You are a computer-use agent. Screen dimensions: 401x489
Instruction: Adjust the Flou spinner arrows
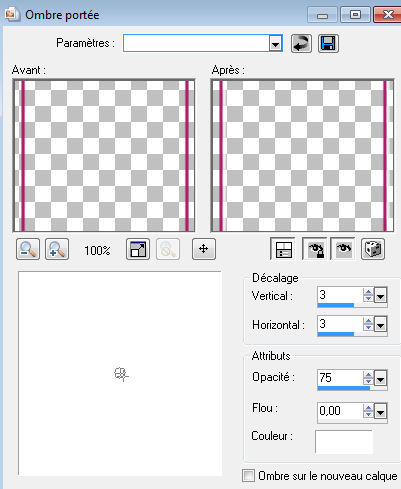[x=368, y=411]
